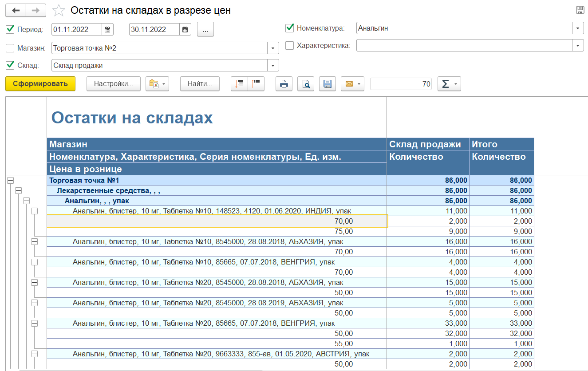Enable the Магазин filter checkbox
The image size is (588, 371).
10,48
